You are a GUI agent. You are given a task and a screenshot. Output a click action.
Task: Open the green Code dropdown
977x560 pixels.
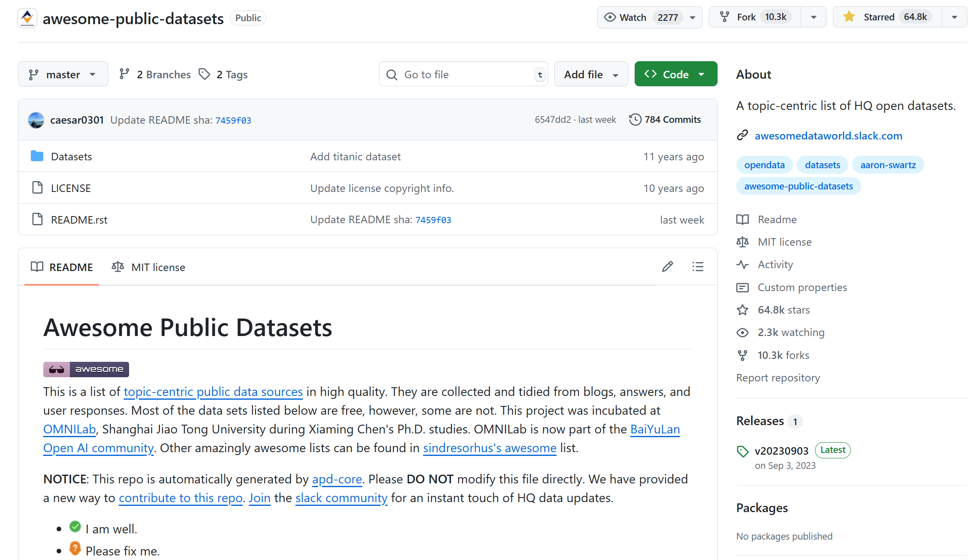pyautogui.click(x=675, y=74)
